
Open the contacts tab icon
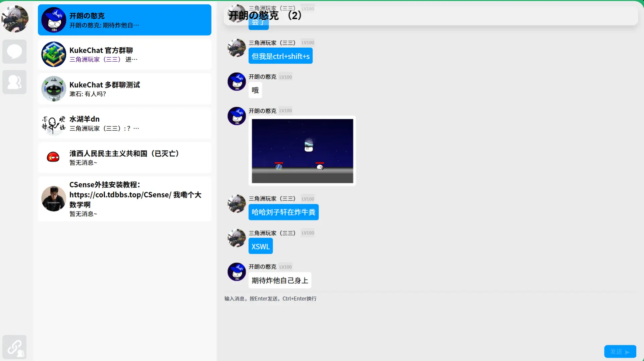14,82
